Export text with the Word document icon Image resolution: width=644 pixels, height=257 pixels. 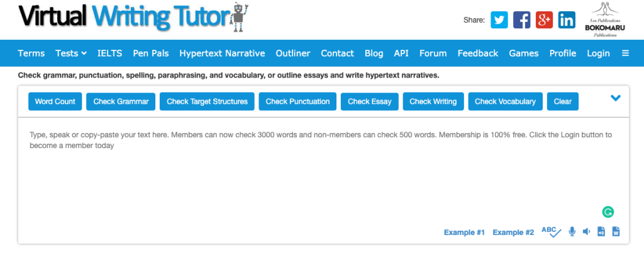[616, 232]
